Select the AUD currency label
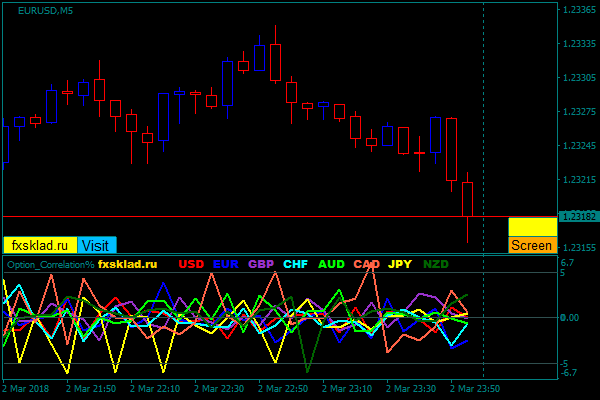Screen dimensions: 600x400 [x=331, y=264]
